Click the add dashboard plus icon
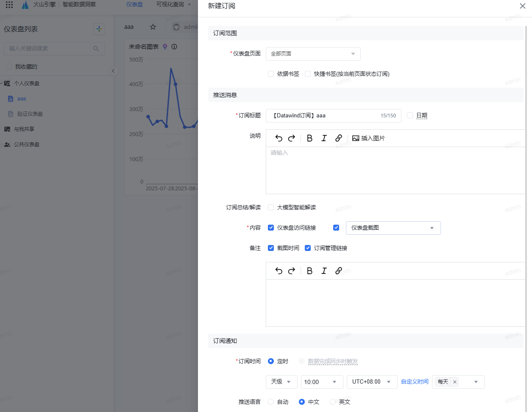 99,29
